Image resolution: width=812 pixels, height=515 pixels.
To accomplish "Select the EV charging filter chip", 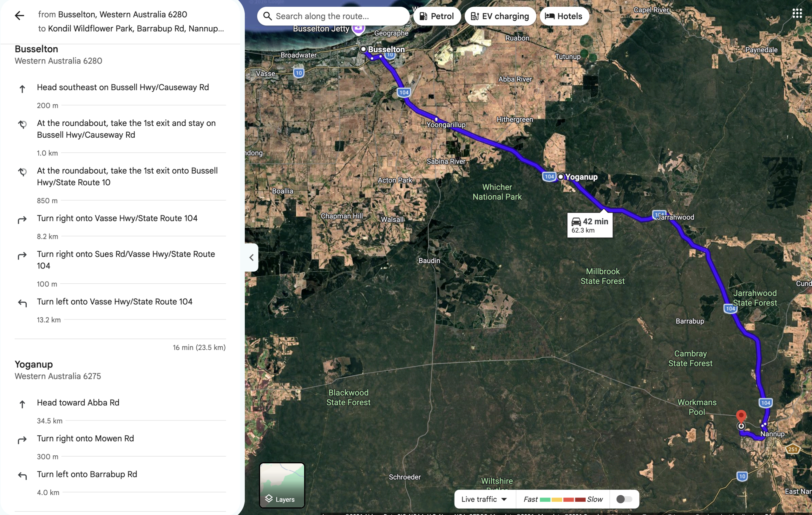I will tap(500, 16).
